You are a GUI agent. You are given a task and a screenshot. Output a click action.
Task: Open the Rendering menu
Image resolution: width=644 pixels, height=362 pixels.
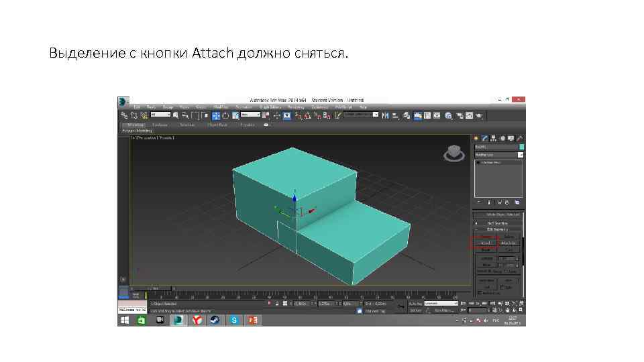(296, 107)
